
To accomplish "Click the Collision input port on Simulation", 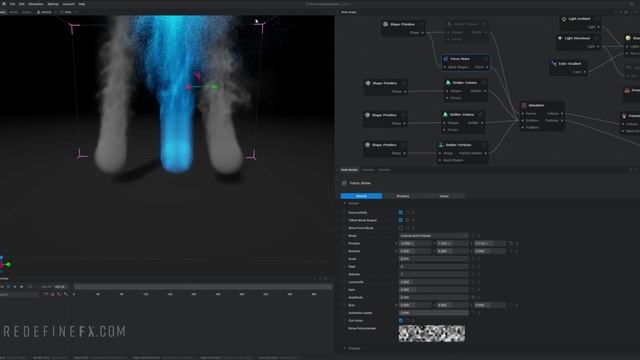I will (x=523, y=127).
